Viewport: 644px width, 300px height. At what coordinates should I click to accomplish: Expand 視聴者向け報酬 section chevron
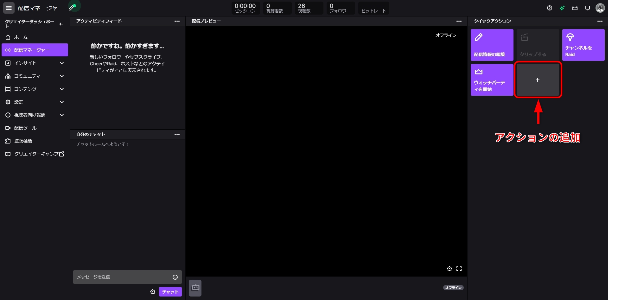[x=62, y=115]
